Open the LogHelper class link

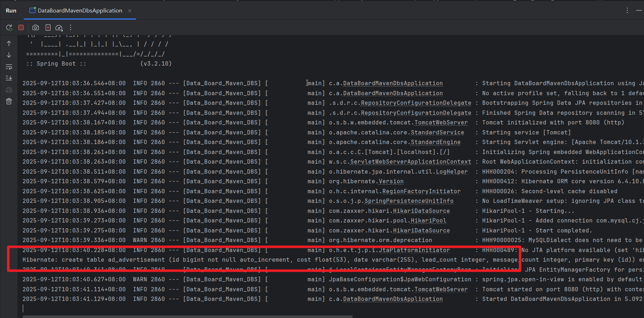pos(452,171)
